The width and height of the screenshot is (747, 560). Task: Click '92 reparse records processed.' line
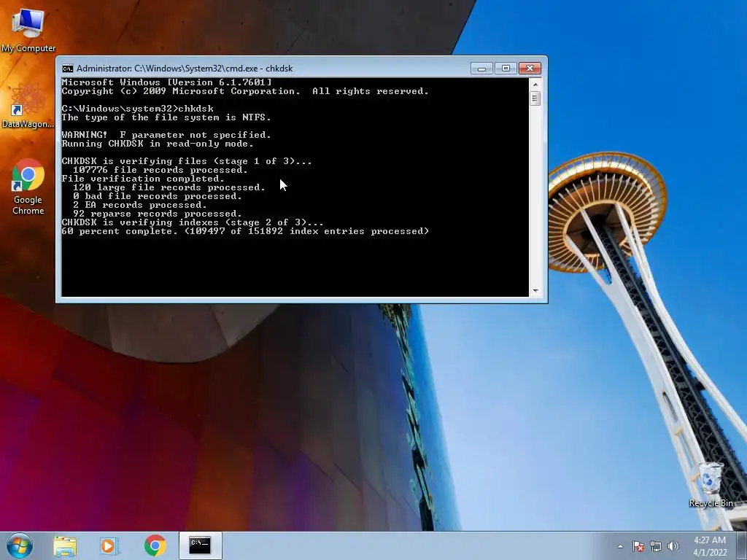point(158,214)
